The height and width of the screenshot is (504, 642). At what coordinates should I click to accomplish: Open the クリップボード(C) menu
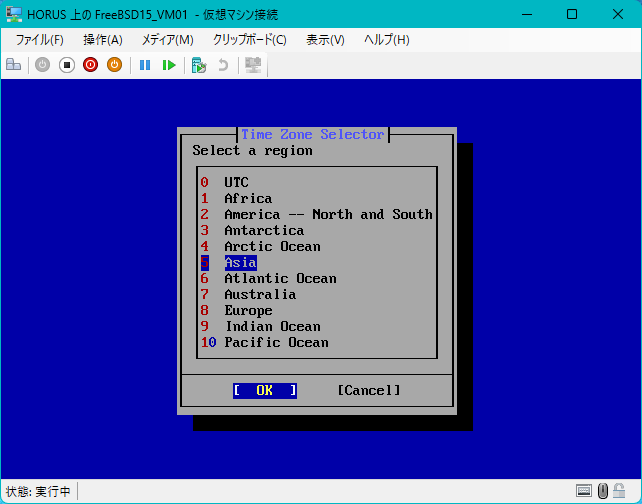coord(249,40)
